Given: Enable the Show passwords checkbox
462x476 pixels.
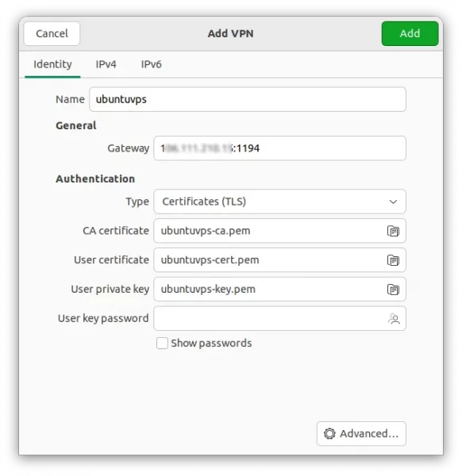Looking at the screenshot, I should click(162, 344).
